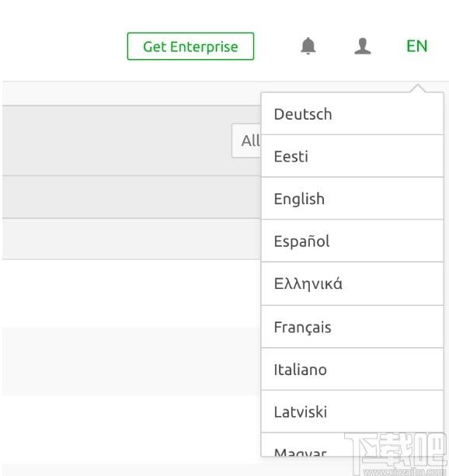Pick Ελληνικά from the language dropdown
449x476 pixels.
[x=352, y=284]
